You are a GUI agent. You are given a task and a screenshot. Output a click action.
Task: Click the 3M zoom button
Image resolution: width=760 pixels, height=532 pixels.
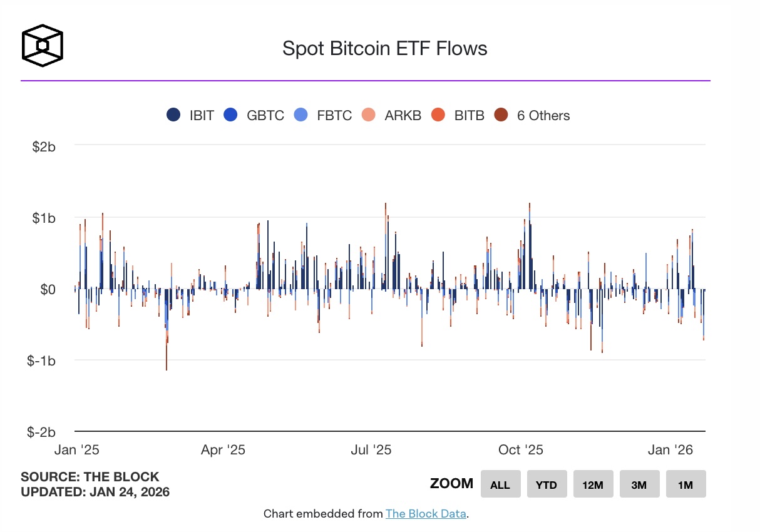[639, 484]
